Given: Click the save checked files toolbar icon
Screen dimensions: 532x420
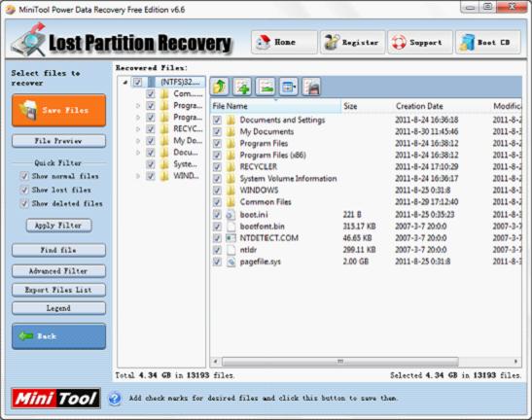Looking at the screenshot, I should 311,87.
